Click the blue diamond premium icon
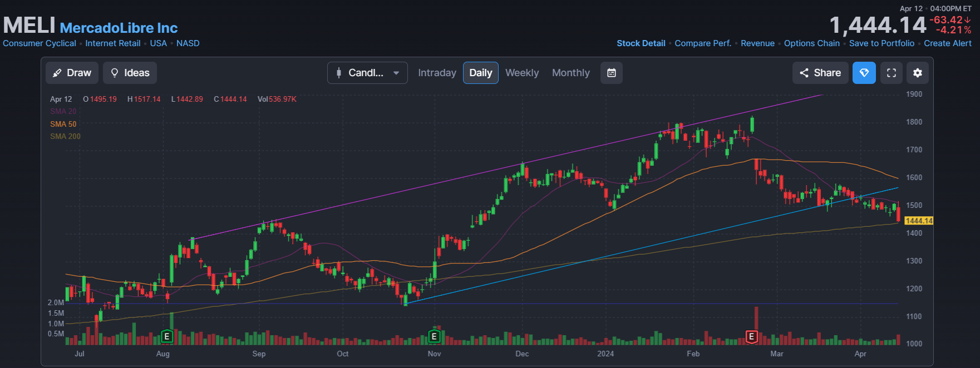 864,73
